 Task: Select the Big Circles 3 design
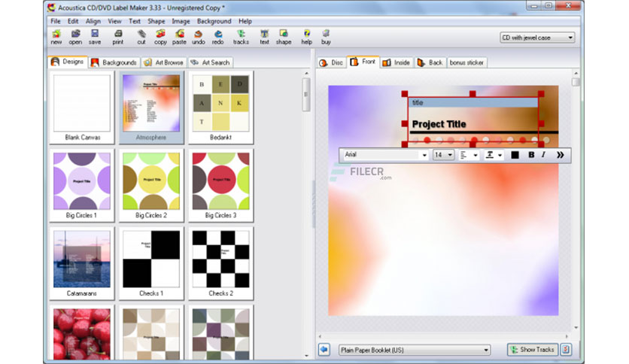coord(220,185)
